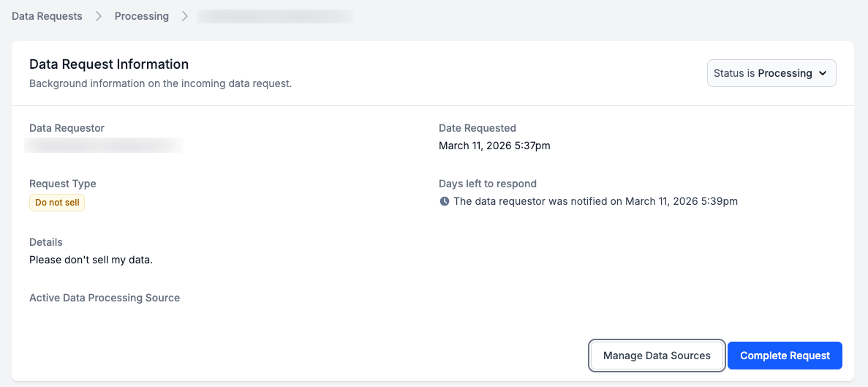868x387 pixels.
Task: Click the Days left to respond label
Action: pos(488,184)
